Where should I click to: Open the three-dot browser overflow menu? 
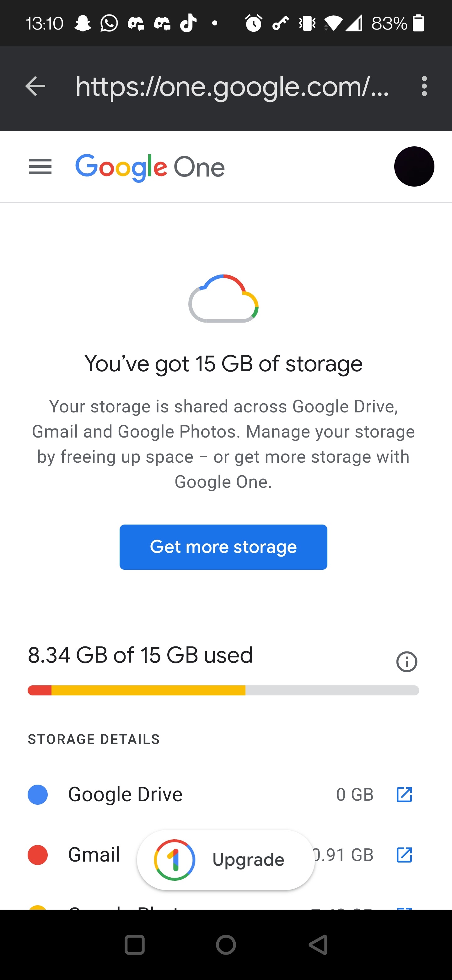coord(424,86)
